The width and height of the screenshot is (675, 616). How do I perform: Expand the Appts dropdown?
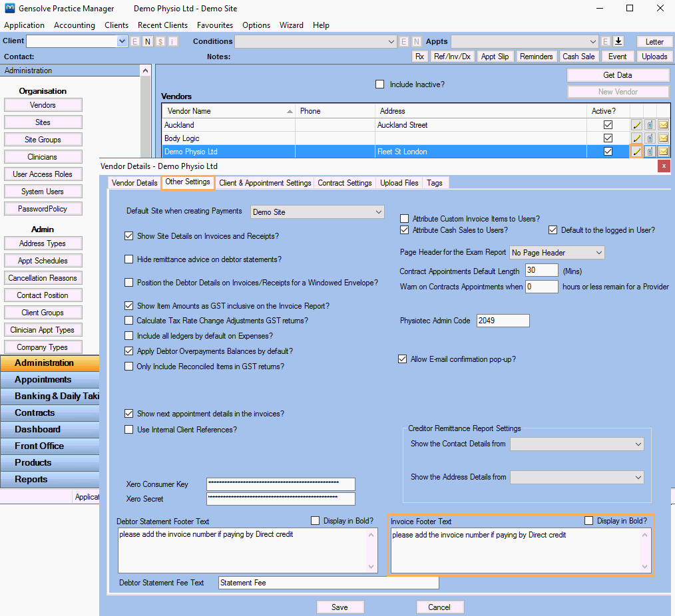pyautogui.click(x=592, y=42)
